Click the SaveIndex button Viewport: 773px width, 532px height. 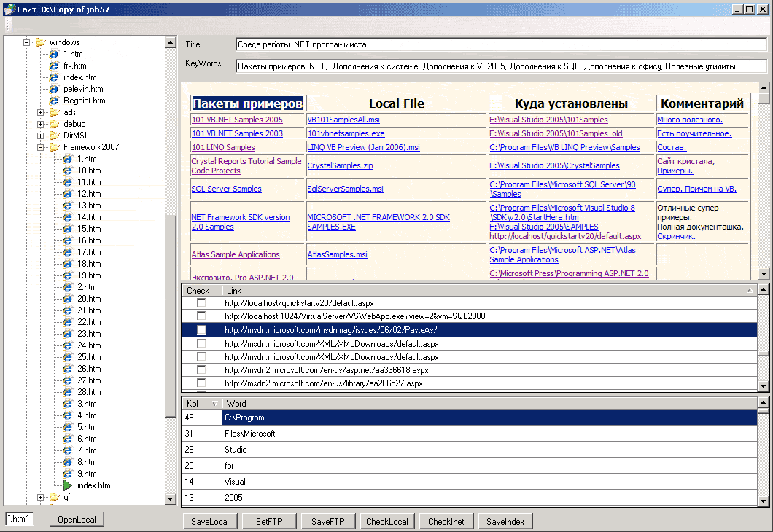505,521
